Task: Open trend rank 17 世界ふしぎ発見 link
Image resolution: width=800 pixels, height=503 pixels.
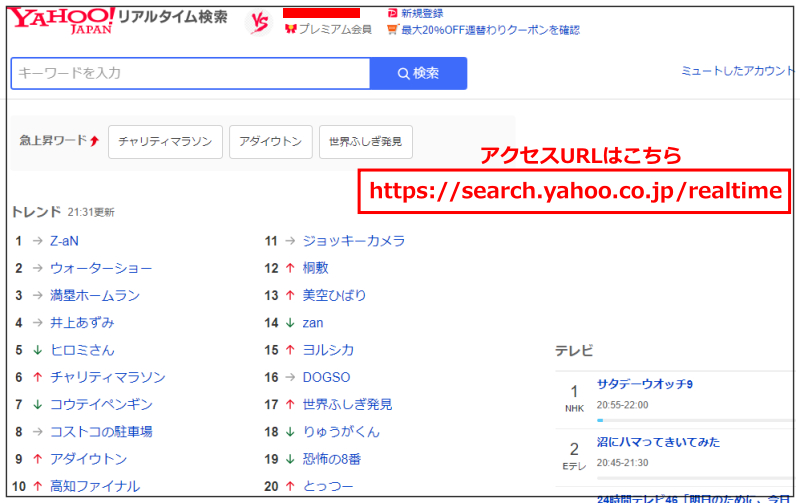Action: 347,405
